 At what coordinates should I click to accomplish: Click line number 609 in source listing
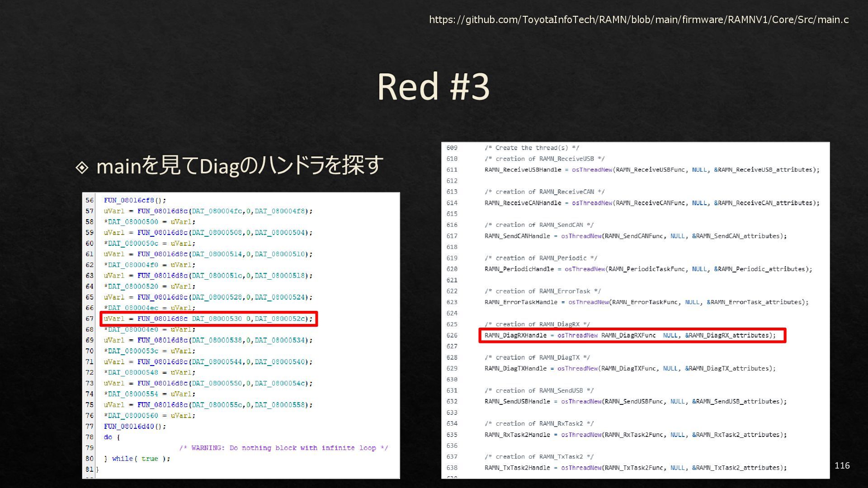pos(452,148)
